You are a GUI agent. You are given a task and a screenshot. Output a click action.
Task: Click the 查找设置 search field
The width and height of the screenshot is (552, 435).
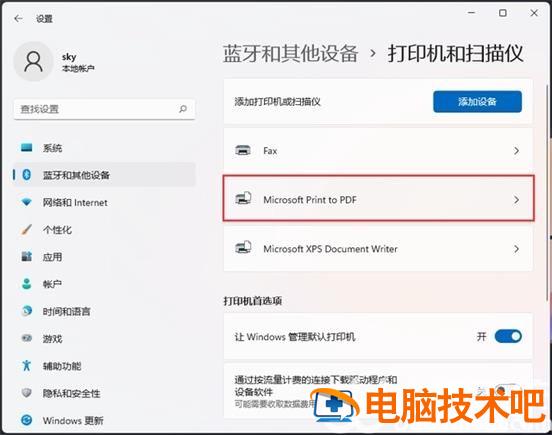coord(104,109)
